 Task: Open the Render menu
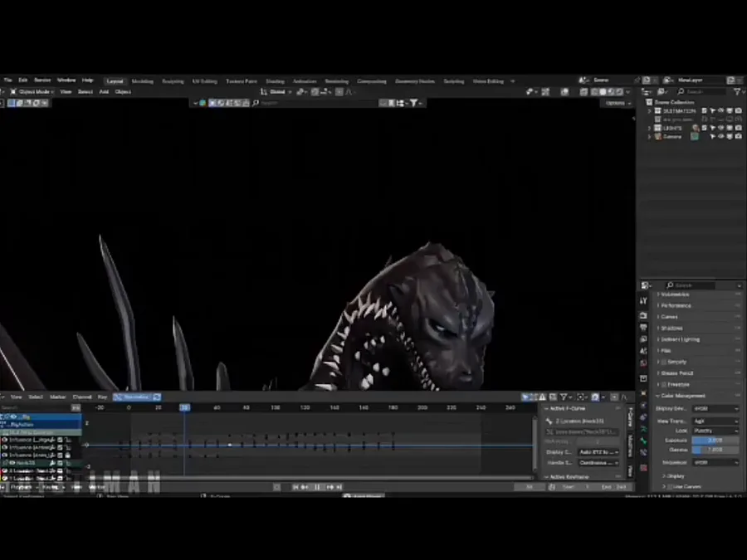[x=42, y=80]
